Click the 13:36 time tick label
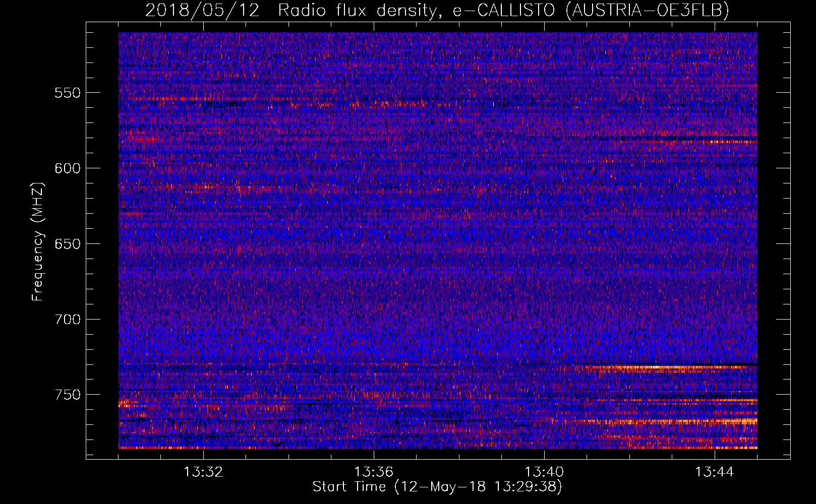 pos(374,472)
